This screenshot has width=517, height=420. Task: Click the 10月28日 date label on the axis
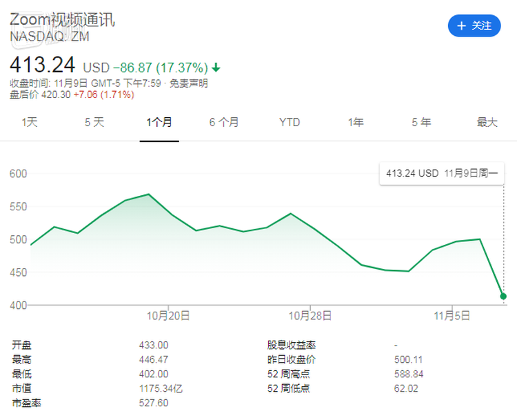coord(310,315)
